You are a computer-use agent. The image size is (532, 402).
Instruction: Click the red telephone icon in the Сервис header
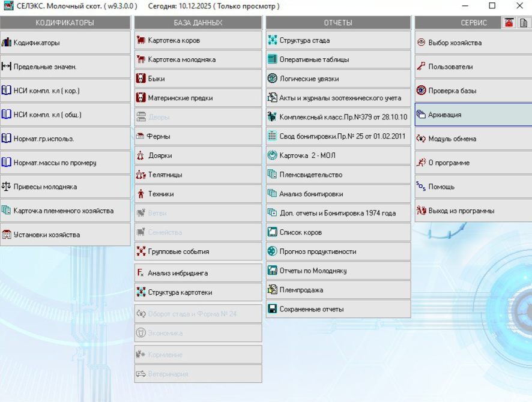(x=509, y=23)
